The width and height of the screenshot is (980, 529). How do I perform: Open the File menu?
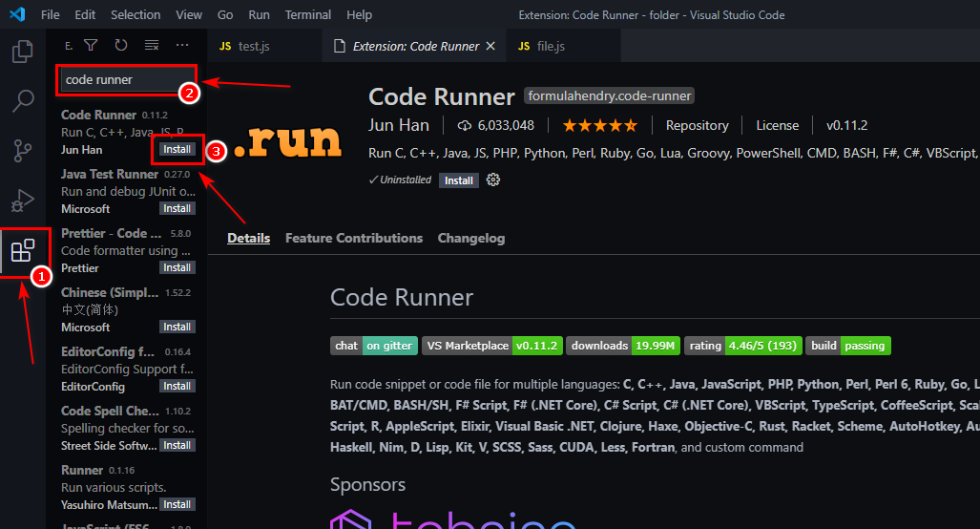tap(50, 14)
